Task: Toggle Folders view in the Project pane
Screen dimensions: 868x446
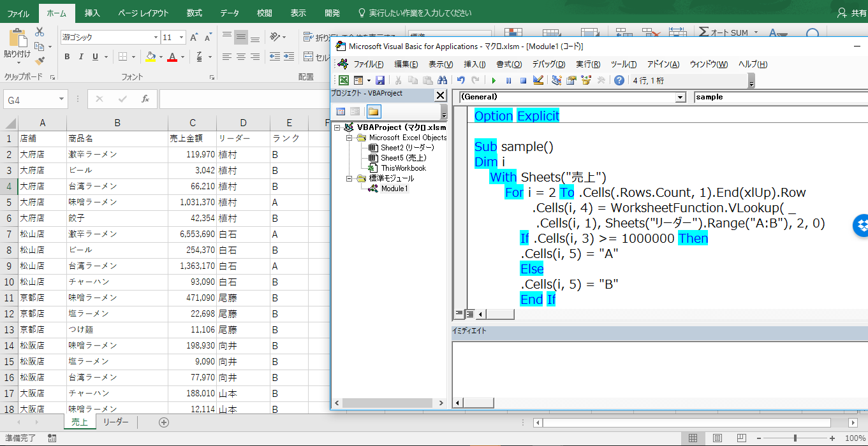Action: click(x=373, y=111)
